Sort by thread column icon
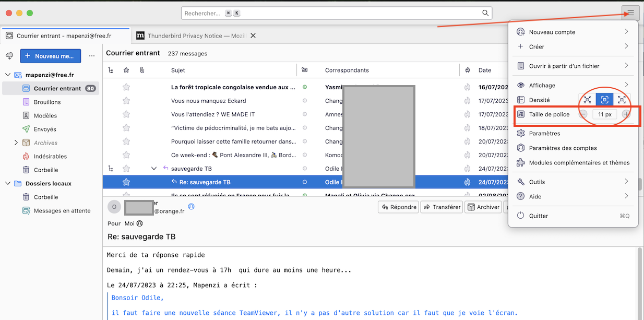 tap(110, 70)
